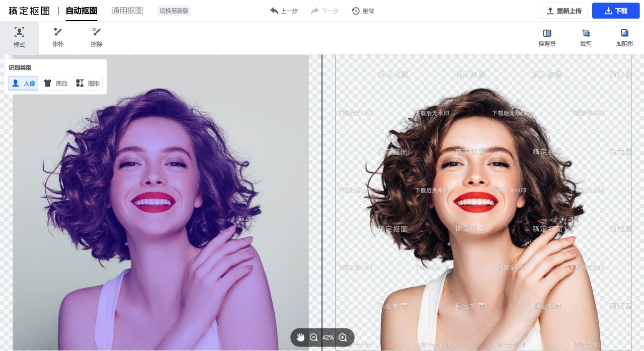This screenshot has height=351, width=644.
Task: Select the 修补 repair brush tool
Action: (x=58, y=38)
